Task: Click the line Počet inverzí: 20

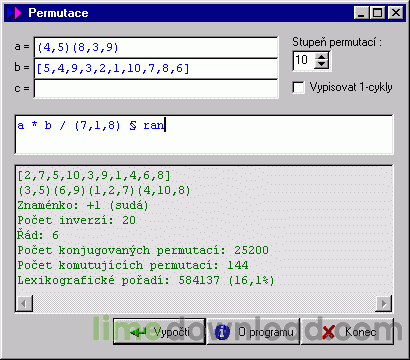Action: click(77, 220)
